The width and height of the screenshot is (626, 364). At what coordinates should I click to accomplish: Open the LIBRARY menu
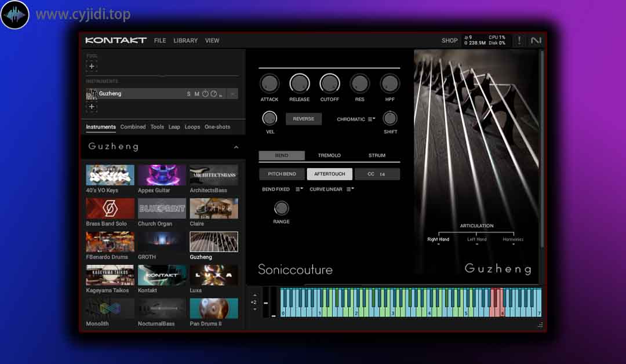pyautogui.click(x=185, y=41)
